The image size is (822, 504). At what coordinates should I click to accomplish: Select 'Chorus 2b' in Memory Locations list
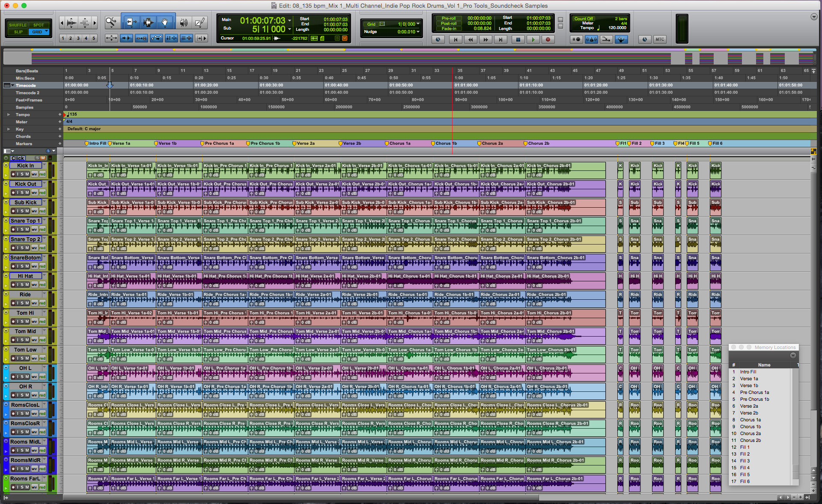point(750,440)
